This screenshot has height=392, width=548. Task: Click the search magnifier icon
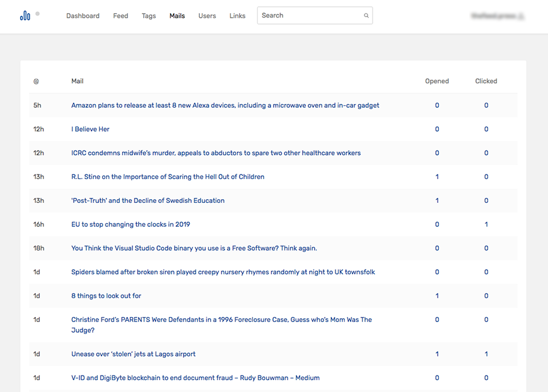click(x=366, y=16)
